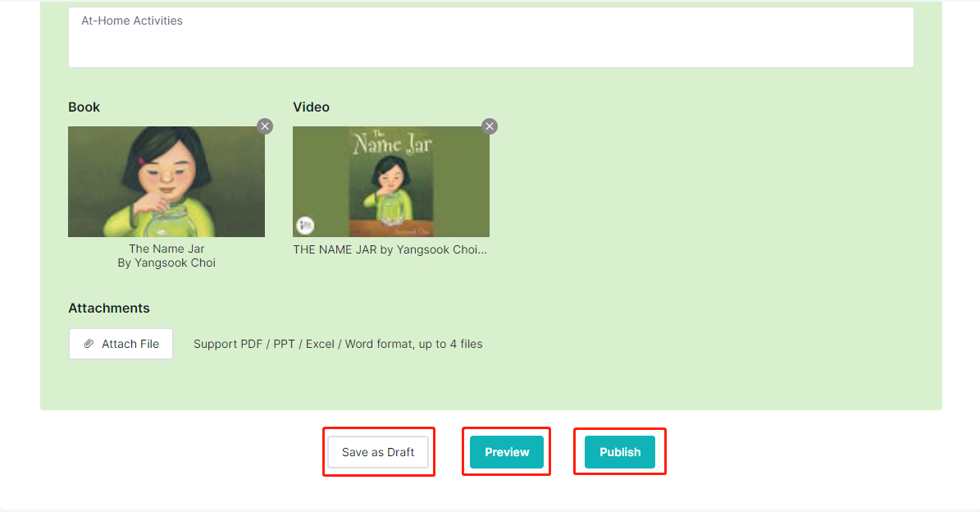
Task: Focus the At-Home Activities text field
Action: click(x=490, y=37)
